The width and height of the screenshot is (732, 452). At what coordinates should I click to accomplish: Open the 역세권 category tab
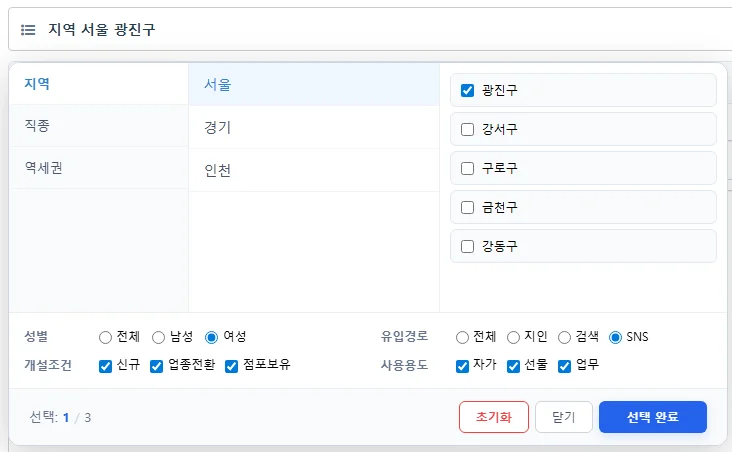[x=99, y=168]
